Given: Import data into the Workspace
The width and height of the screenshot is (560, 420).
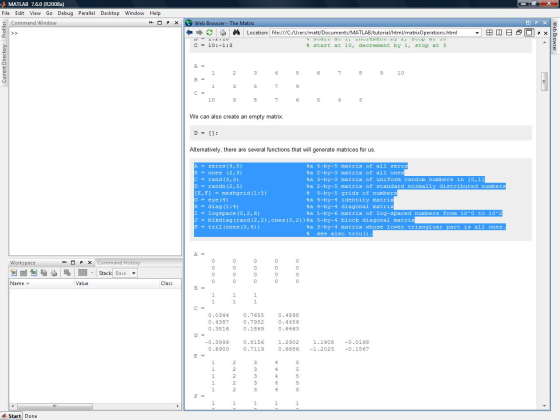Looking at the screenshot, I should point(34,273).
